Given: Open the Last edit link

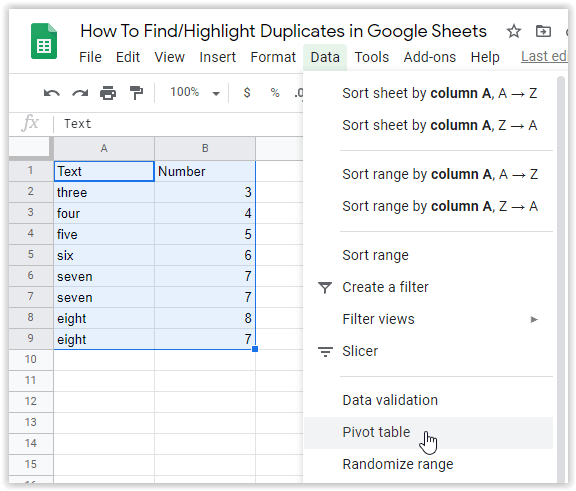Looking at the screenshot, I should point(544,57).
